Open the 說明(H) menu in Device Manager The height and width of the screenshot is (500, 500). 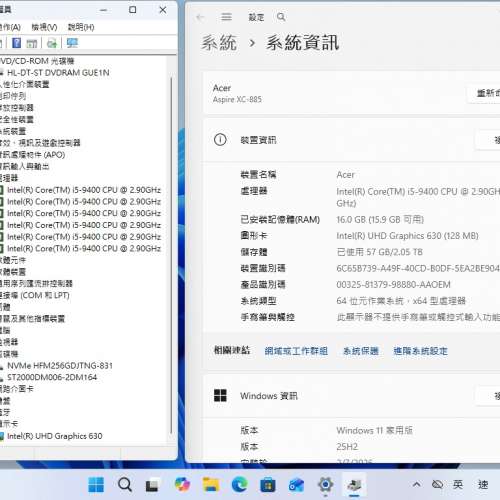coord(81,27)
